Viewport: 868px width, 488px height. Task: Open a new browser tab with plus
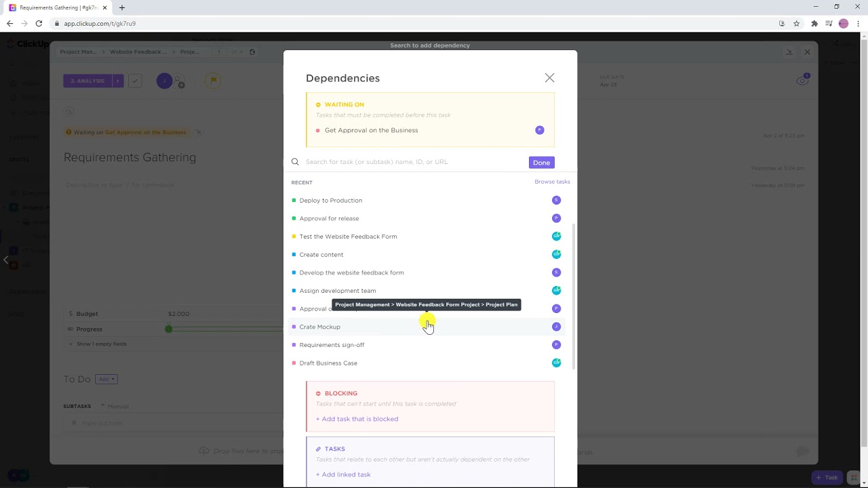pyautogui.click(x=122, y=7)
